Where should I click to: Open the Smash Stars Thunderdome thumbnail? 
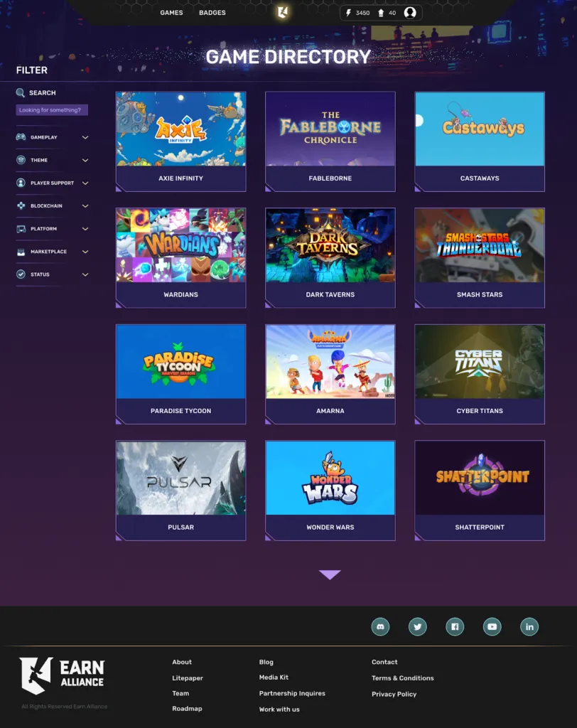[x=480, y=245]
